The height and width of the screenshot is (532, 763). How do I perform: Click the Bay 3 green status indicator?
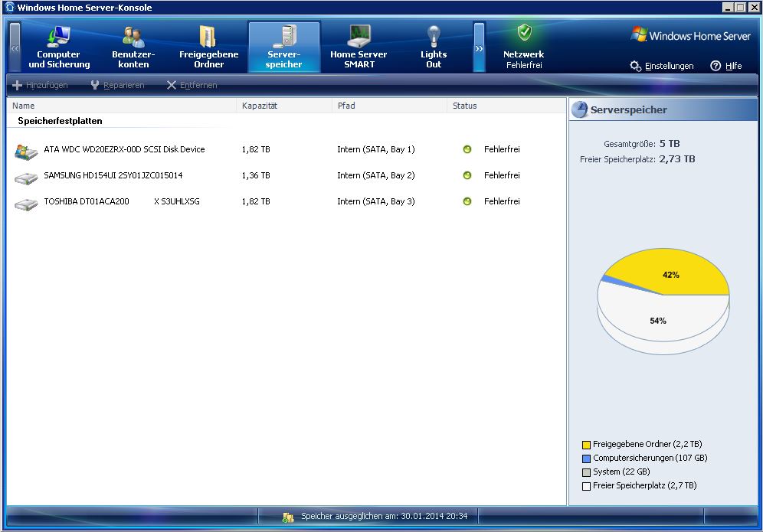point(467,201)
